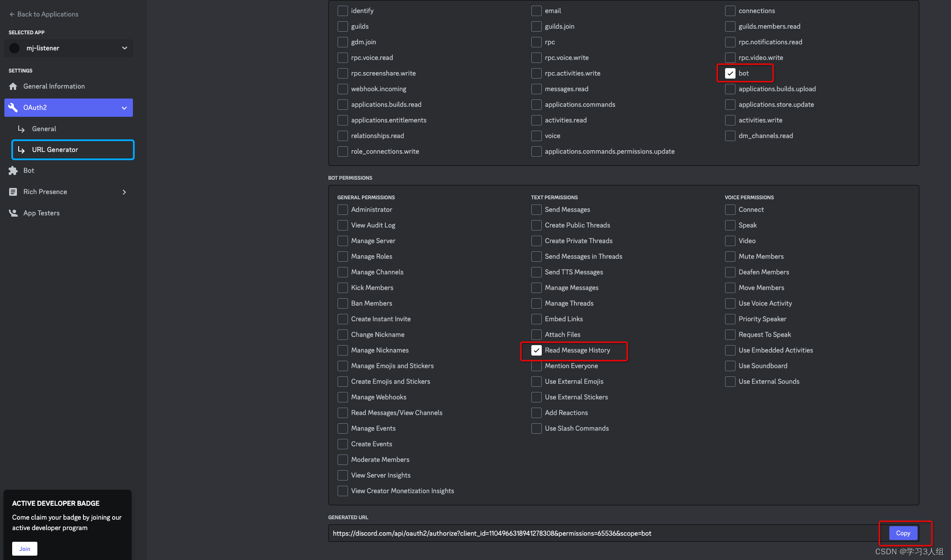This screenshot has height=560, width=951.
Task: Click the General Information home icon
Action: pos(13,86)
